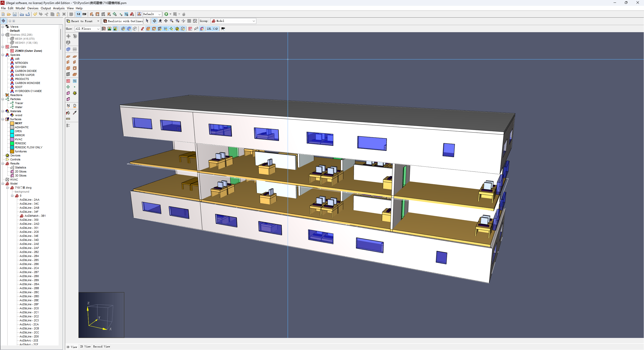Switch to the 2D View tab
Image resolution: width=644 pixels, height=350 pixels.
pos(85,347)
